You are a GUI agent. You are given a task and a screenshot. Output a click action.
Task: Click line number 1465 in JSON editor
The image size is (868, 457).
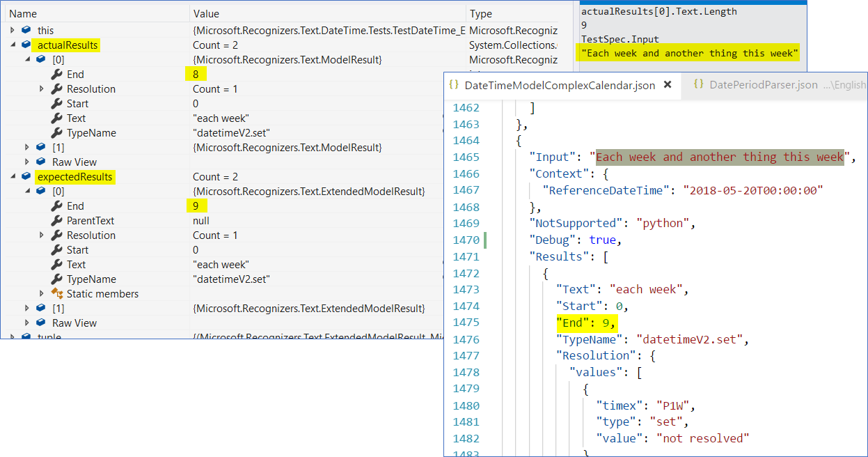[x=466, y=157]
